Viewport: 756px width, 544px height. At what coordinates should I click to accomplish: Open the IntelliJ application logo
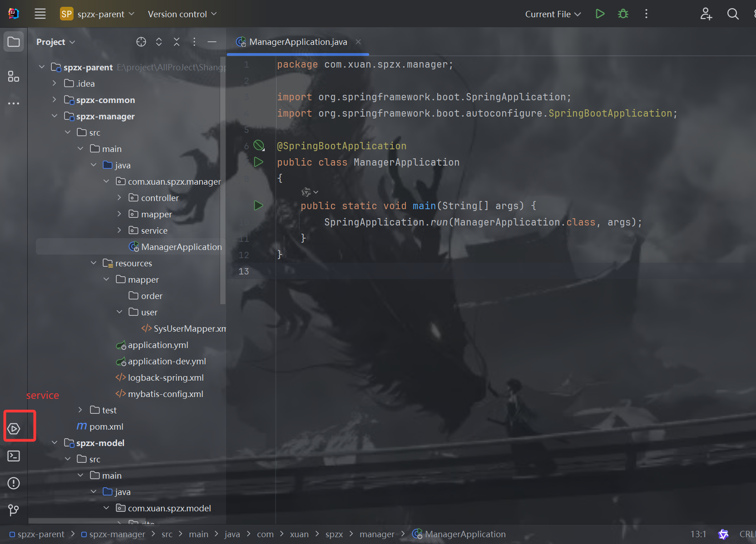click(14, 14)
